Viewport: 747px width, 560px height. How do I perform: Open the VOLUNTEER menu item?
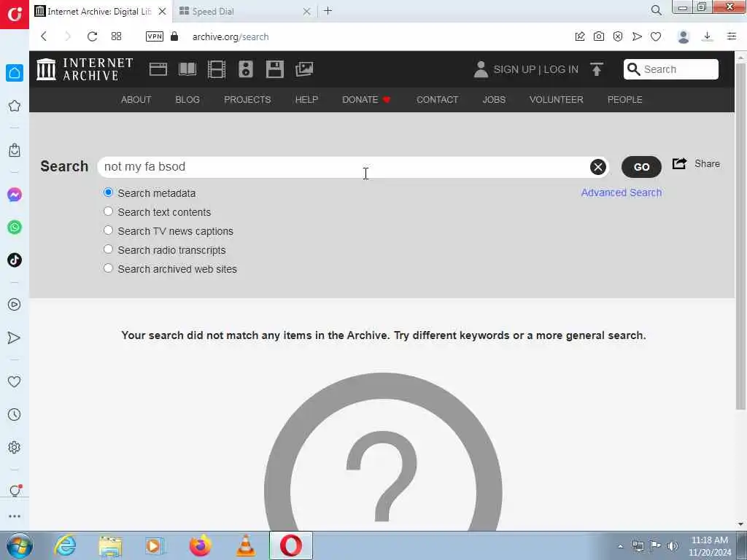click(556, 99)
